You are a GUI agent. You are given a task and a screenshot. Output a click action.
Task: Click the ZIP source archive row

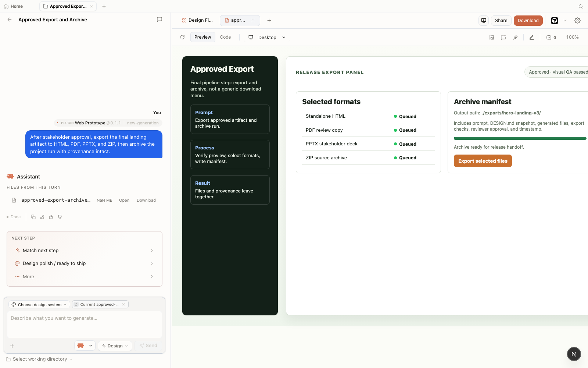click(368, 158)
